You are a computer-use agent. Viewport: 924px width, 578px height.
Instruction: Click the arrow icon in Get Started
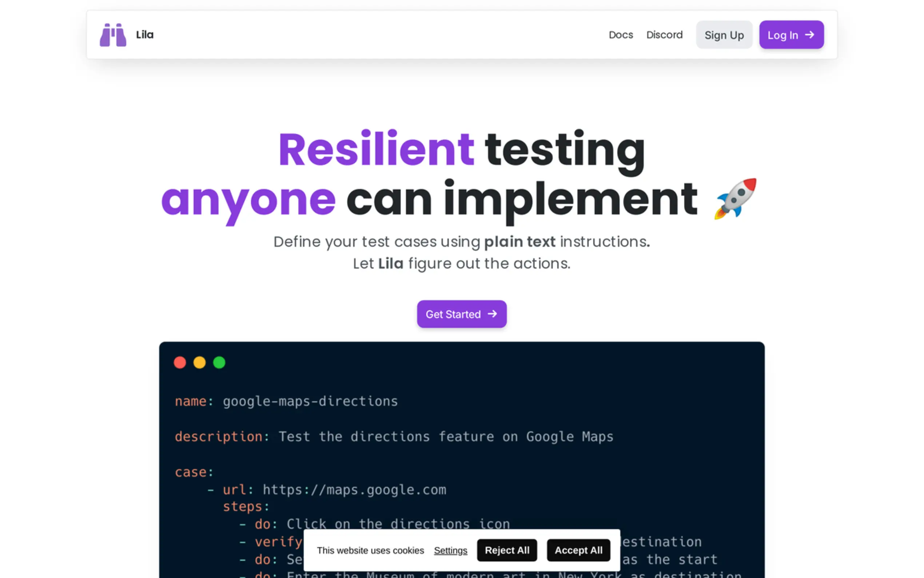coord(492,314)
